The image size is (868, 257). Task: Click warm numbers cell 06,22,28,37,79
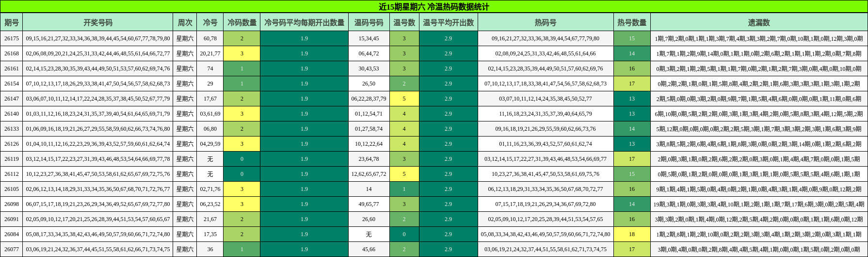[x=369, y=99]
